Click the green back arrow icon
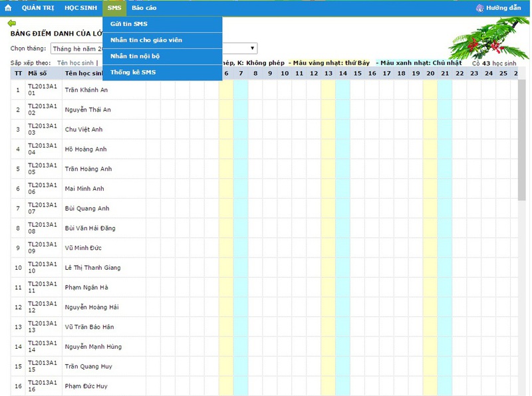 [11, 23]
